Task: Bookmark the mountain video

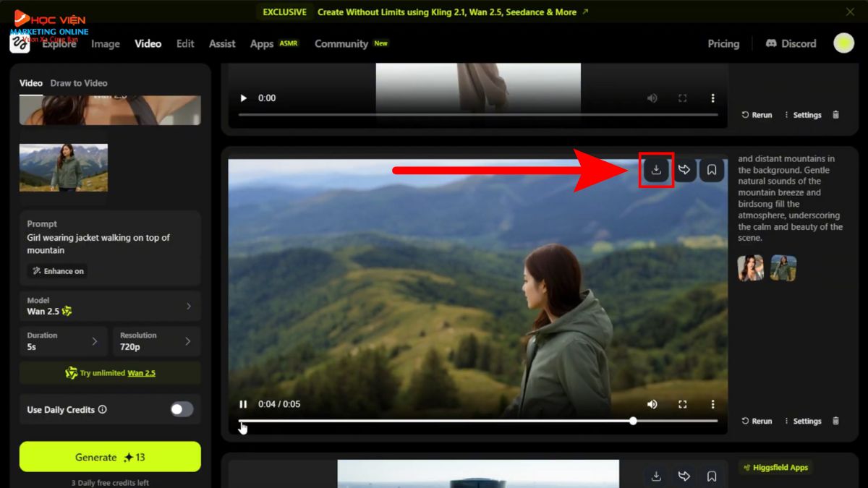Action: (x=711, y=169)
